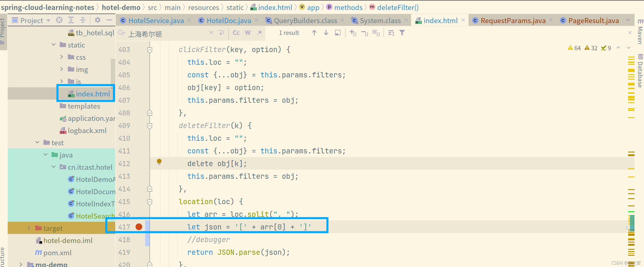Click the locate/select opened file target icon
The width and height of the screenshot is (644, 267).
click(x=59, y=20)
